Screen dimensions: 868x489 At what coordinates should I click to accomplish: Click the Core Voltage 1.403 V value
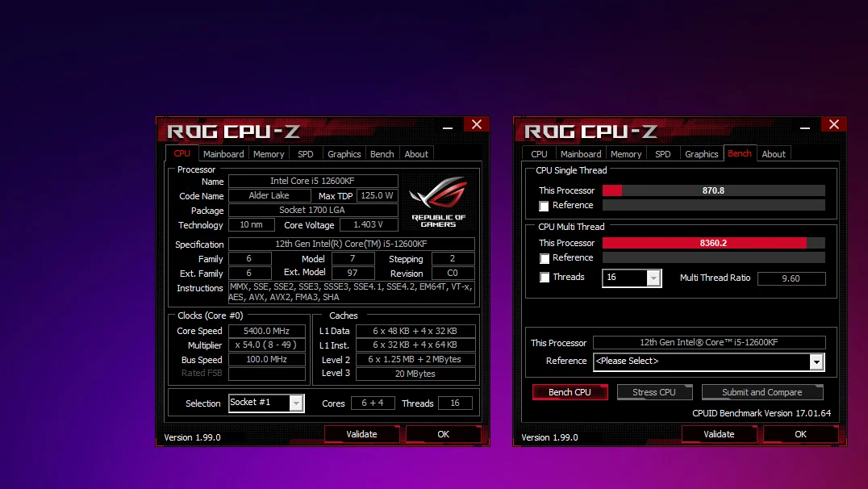[369, 225]
